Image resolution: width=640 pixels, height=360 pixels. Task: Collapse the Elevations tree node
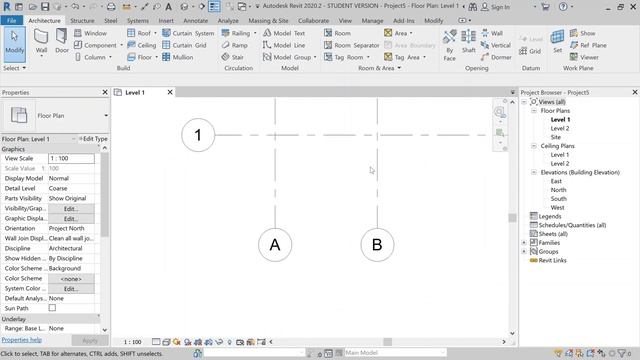click(x=534, y=172)
